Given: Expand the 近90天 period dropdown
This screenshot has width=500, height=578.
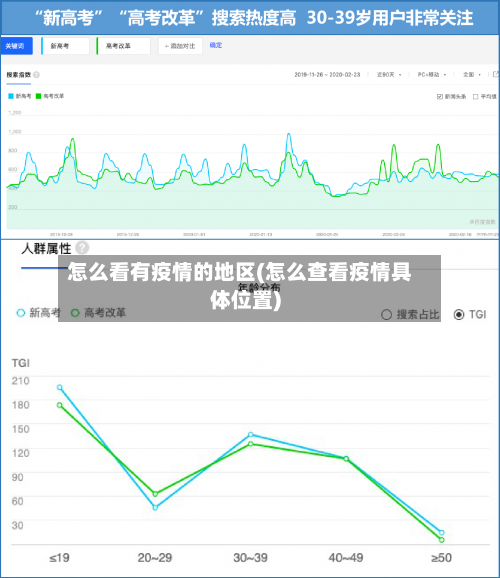Looking at the screenshot, I should click(389, 75).
